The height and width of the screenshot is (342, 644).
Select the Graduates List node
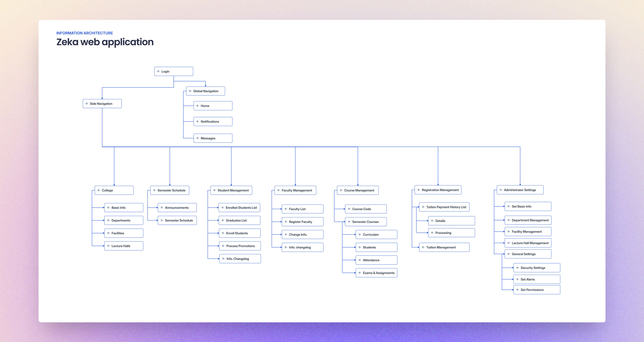pos(240,221)
